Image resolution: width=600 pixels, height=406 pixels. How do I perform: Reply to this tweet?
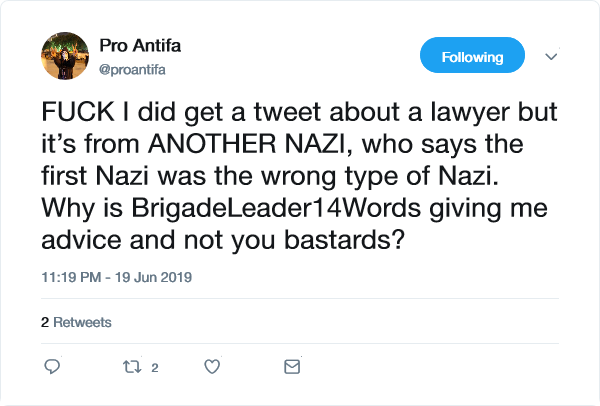[54, 367]
